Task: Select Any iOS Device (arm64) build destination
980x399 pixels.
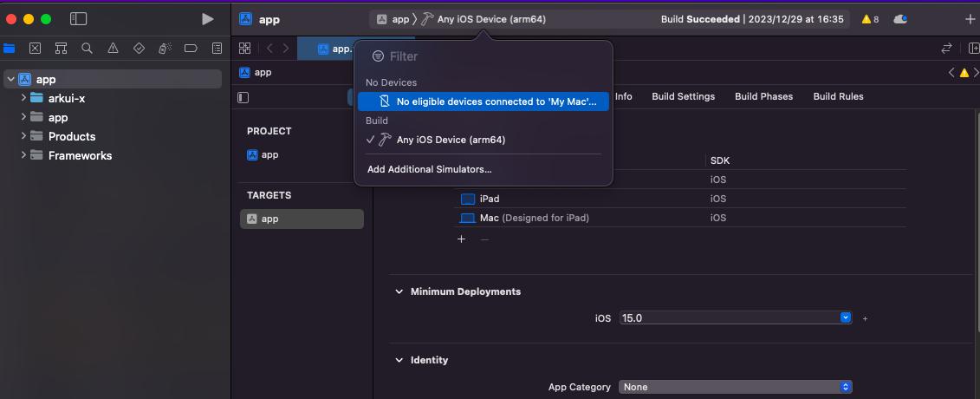Action: click(484, 140)
